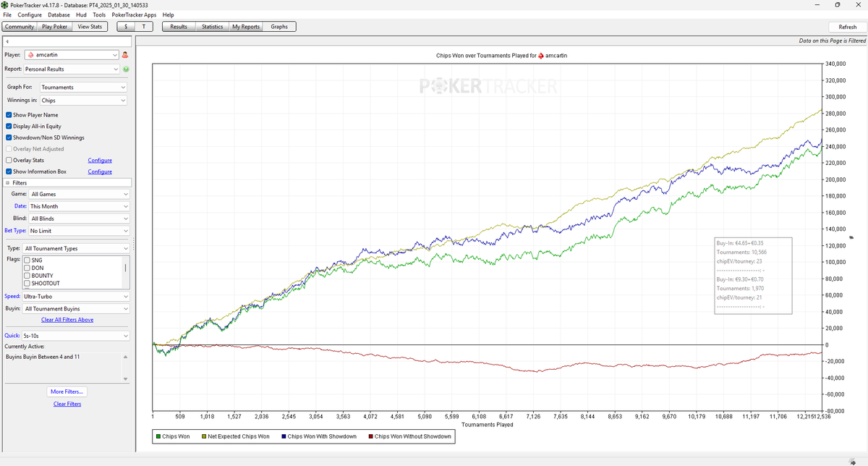Toggle Show Information Box checkbox
Viewport: 868px width, 466px height.
pyautogui.click(x=9, y=171)
